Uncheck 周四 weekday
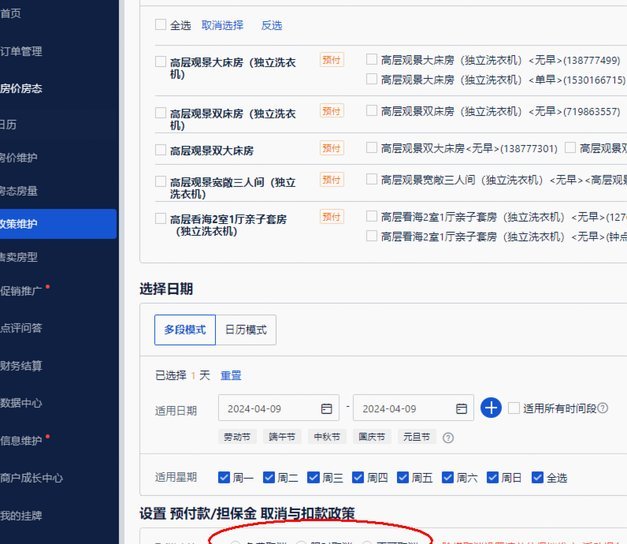The image size is (627, 544). pyautogui.click(x=358, y=477)
